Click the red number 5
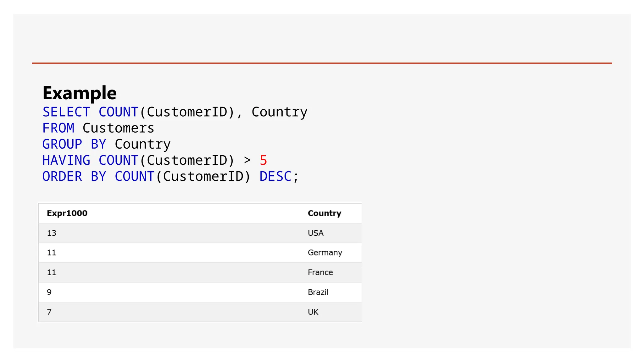The image size is (644, 362). click(264, 160)
